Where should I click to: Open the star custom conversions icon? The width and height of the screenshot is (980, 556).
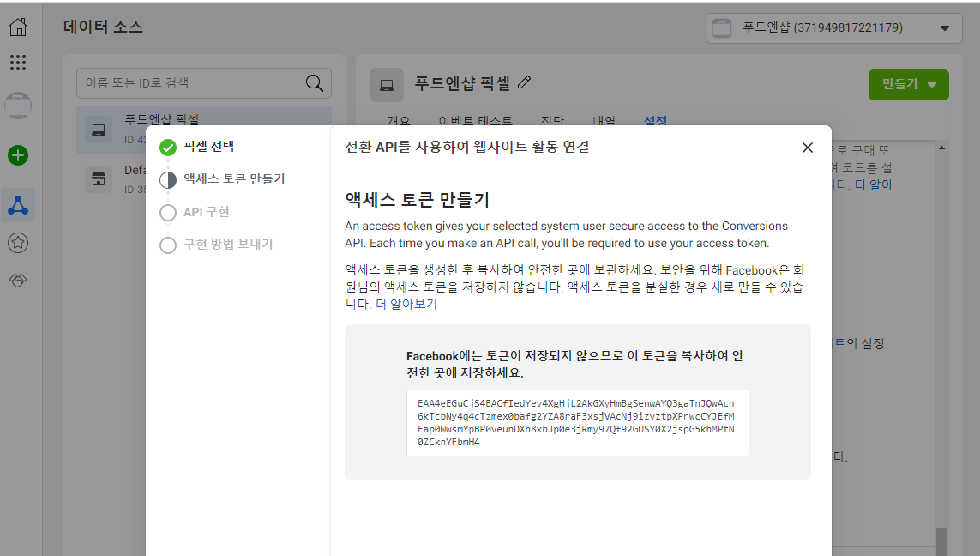coord(18,243)
